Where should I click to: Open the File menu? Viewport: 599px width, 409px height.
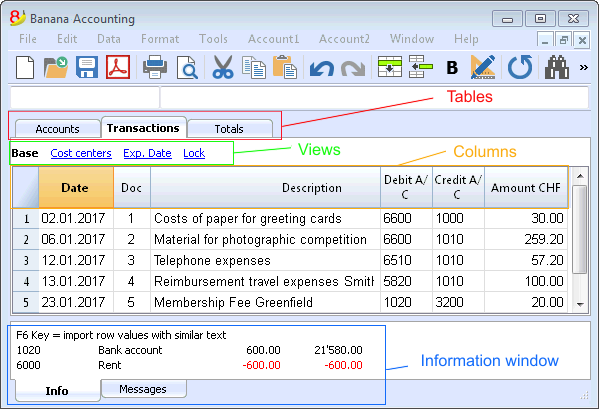point(28,39)
